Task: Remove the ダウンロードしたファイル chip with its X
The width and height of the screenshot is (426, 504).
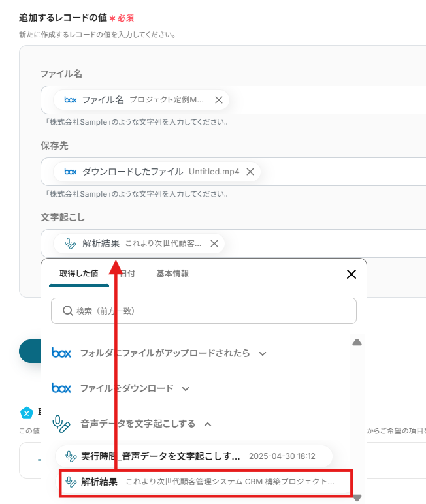Action: pyautogui.click(x=250, y=172)
